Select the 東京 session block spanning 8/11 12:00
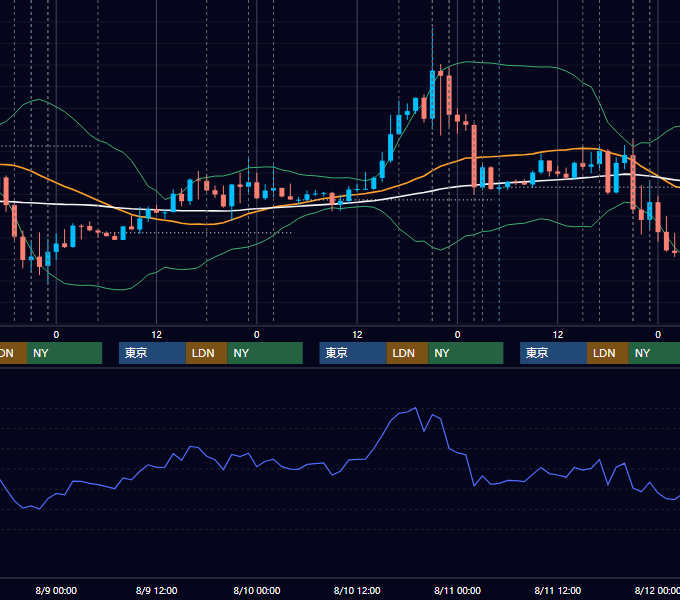 click(x=553, y=353)
